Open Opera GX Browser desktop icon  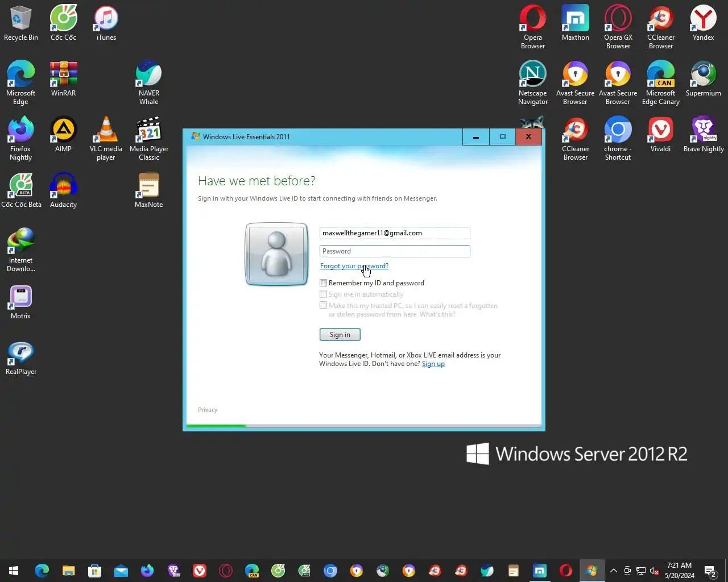pyautogui.click(x=618, y=27)
